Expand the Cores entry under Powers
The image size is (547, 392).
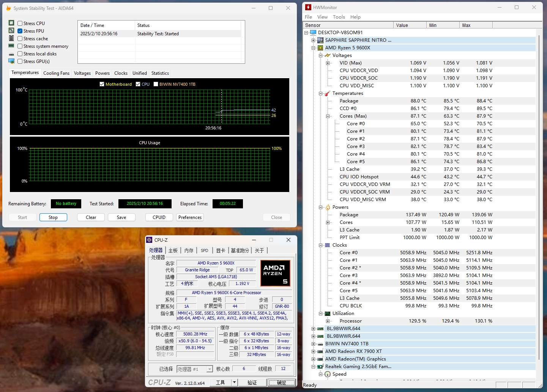pos(328,222)
